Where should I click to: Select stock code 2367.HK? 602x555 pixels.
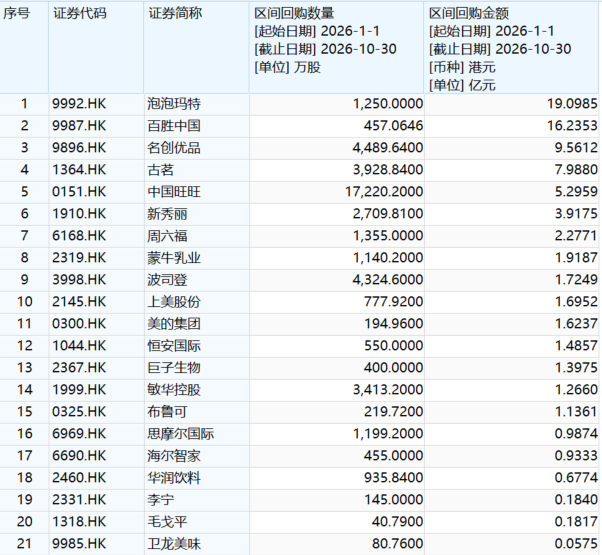79,368
